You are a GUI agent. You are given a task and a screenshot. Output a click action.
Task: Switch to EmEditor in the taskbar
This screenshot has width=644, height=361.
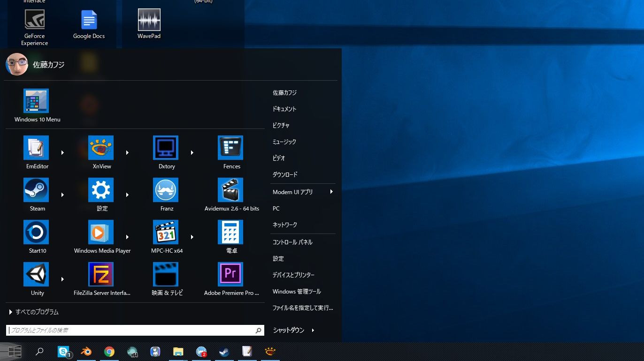[247, 352]
